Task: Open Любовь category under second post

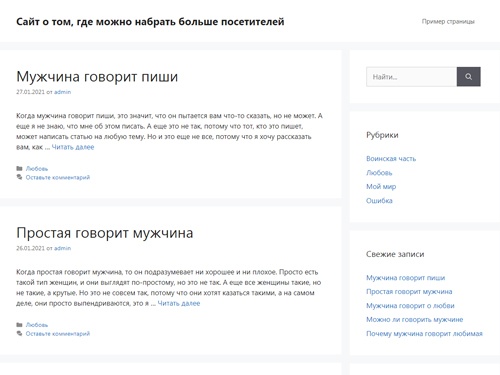Action: [37, 325]
